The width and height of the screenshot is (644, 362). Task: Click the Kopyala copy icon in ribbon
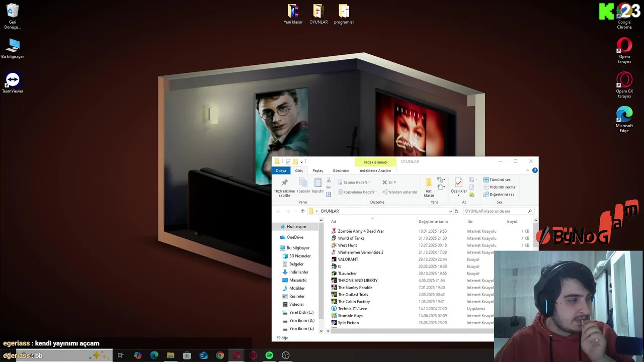click(x=303, y=183)
